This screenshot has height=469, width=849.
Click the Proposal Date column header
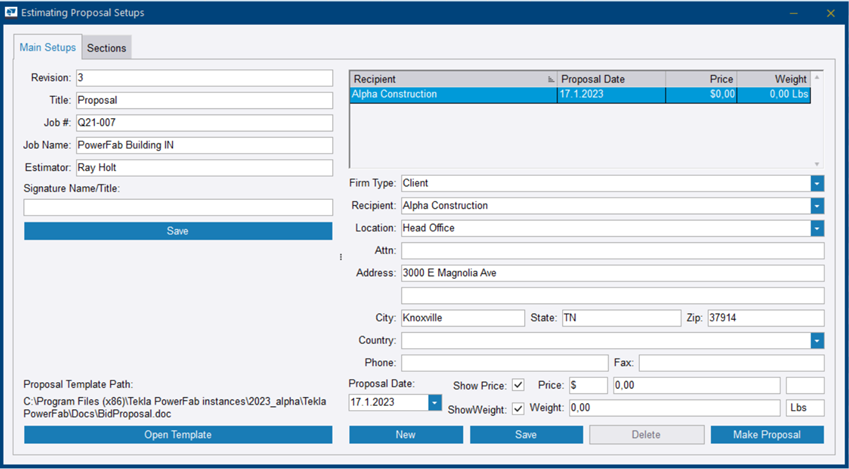pyautogui.click(x=610, y=79)
